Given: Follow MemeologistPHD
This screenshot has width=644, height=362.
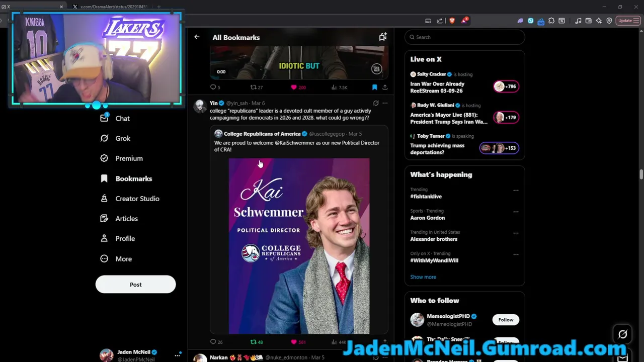Looking at the screenshot, I should click(506, 320).
